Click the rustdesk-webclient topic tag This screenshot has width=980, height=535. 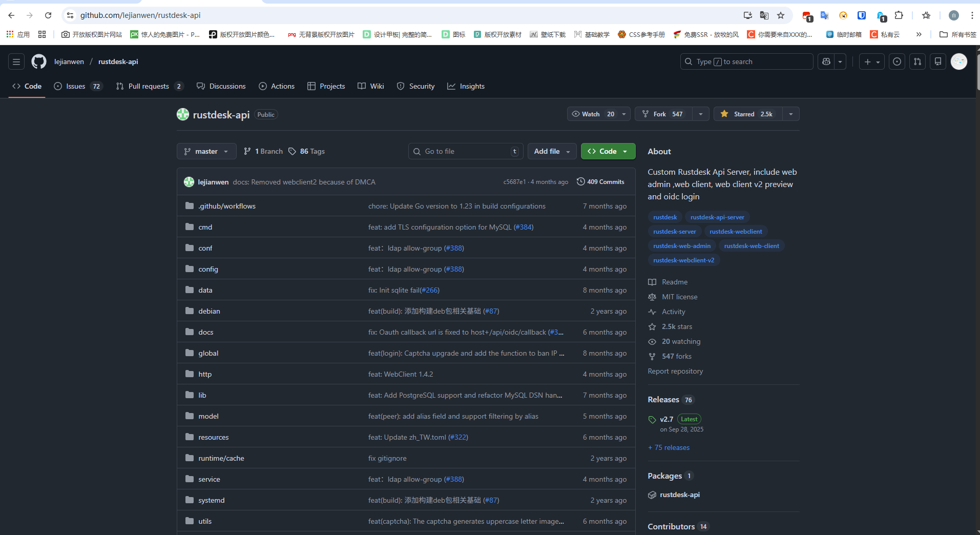point(735,232)
